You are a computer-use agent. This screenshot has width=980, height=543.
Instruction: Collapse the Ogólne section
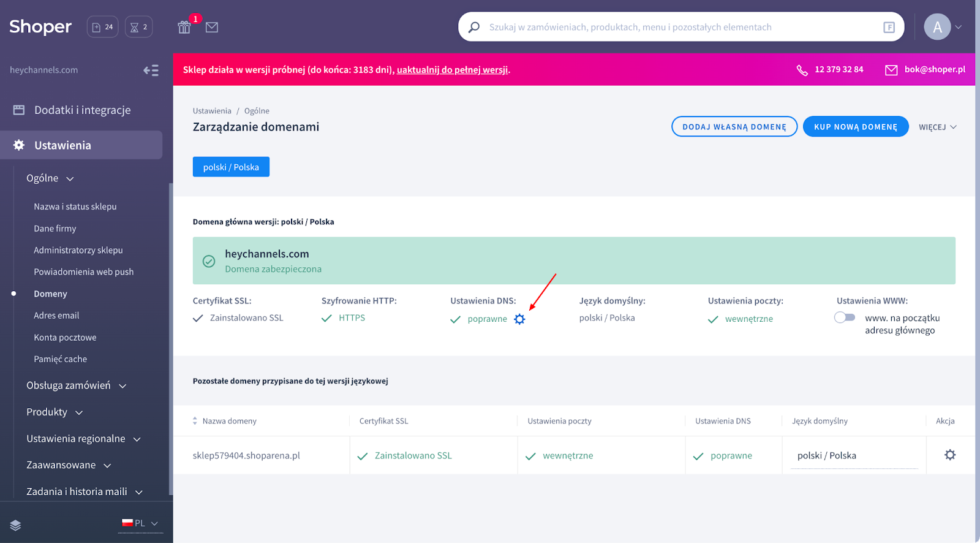50,178
